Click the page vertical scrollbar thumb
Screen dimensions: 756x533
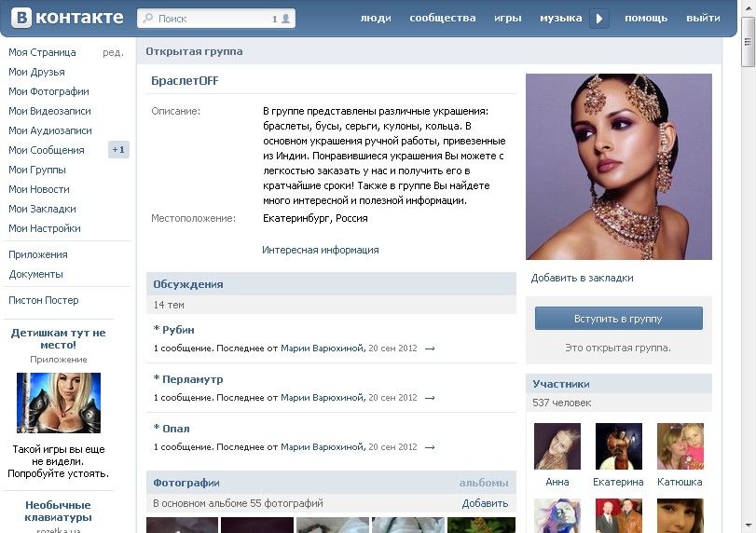[x=748, y=43]
